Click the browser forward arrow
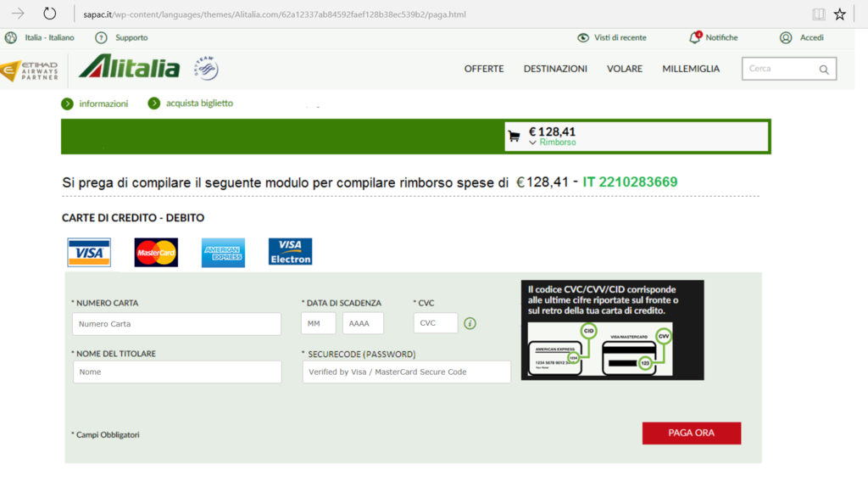 (18, 14)
